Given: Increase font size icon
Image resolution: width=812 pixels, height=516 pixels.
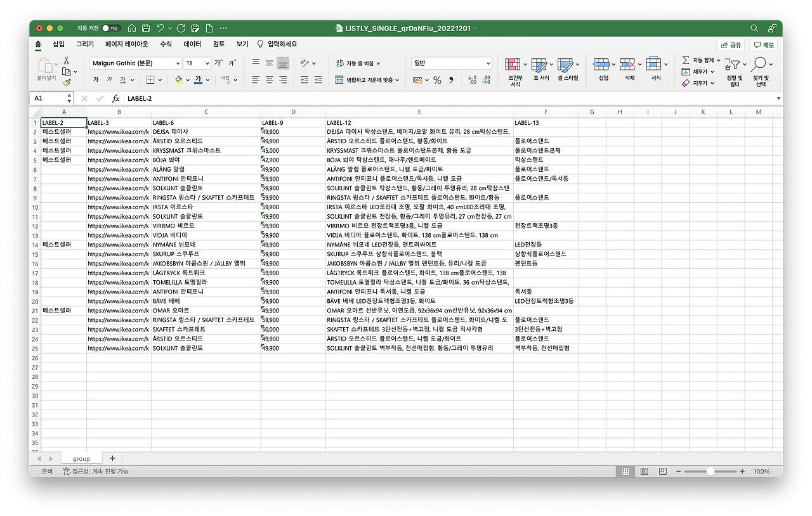Looking at the screenshot, I should pyautogui.click(x=218, y=63).
